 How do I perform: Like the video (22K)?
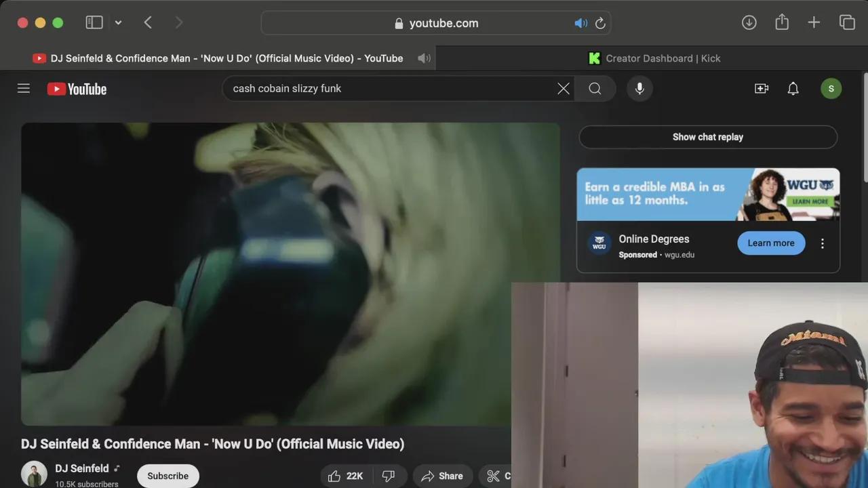pos(346,476)
